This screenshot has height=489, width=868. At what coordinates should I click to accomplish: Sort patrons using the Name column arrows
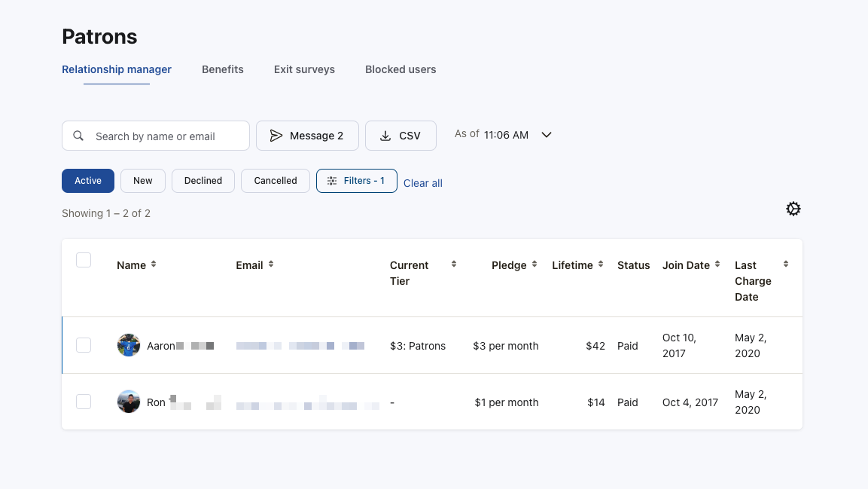point(153,264)
